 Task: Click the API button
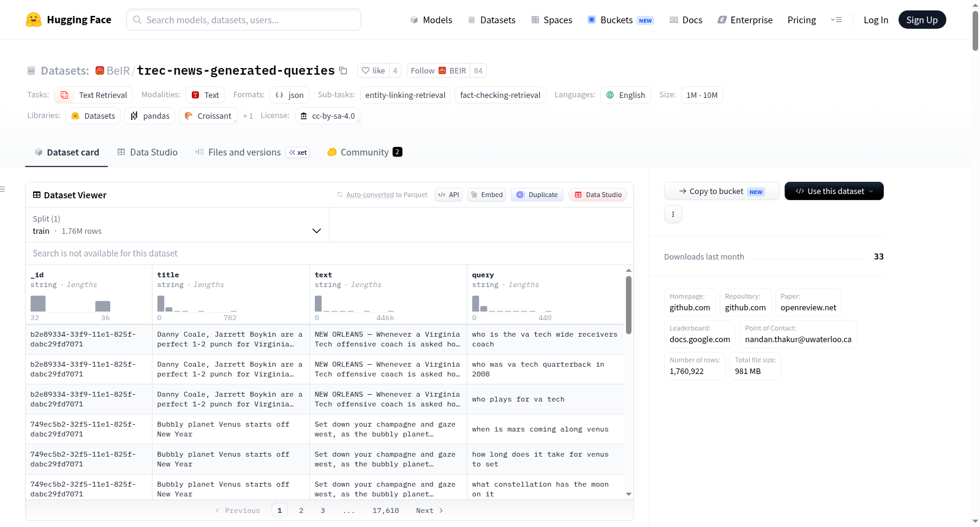click(448, 195)
